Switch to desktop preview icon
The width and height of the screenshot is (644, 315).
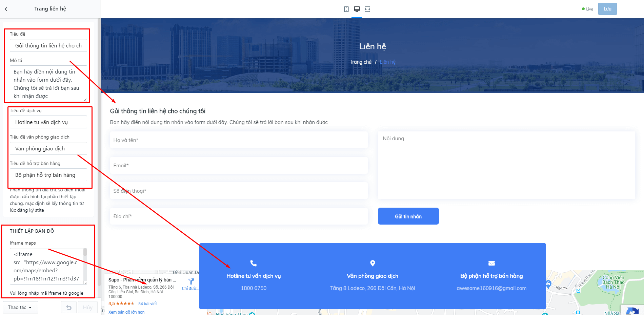point(357,9)
